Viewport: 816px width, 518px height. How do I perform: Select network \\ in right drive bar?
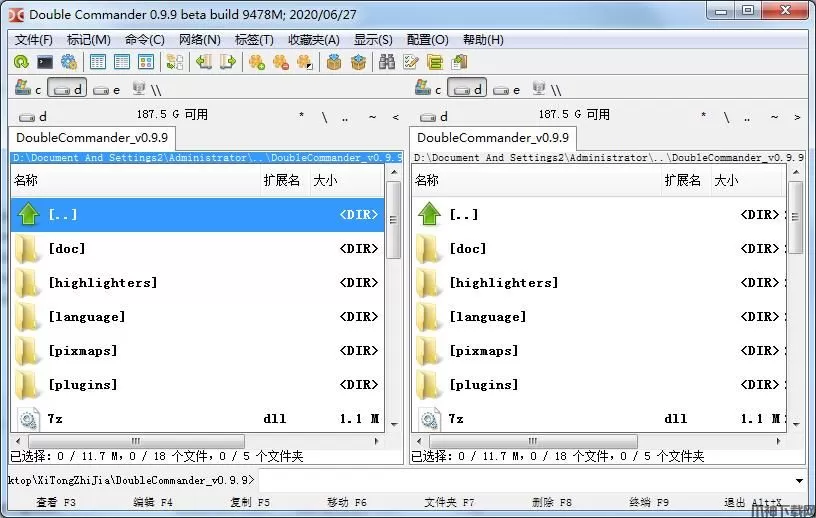547,89
